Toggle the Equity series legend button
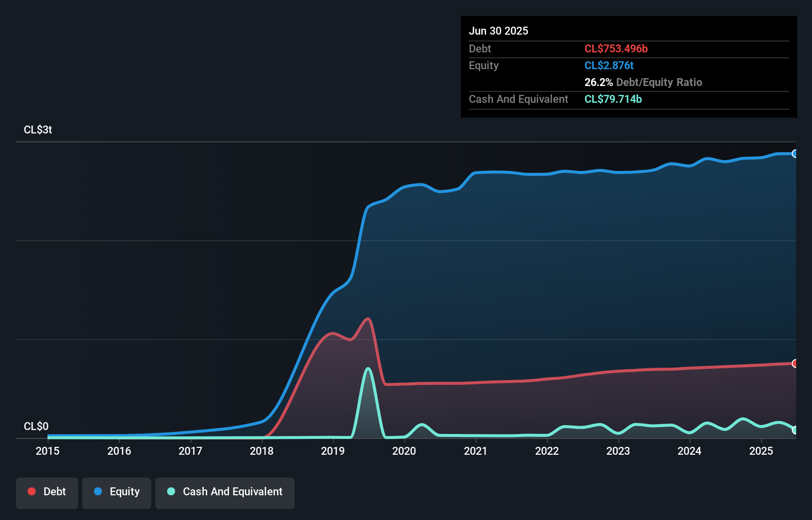 [117, 493]
